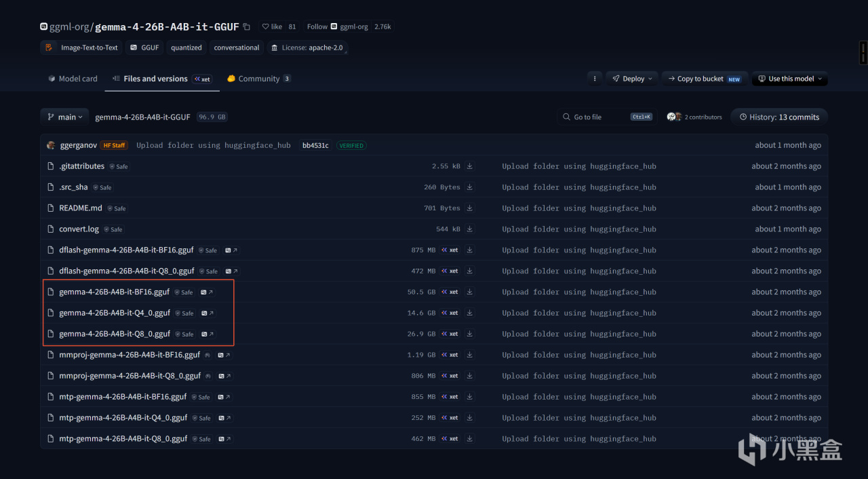Open ggerganov user profile link
The image size is (868, 479).
[78, 145]
